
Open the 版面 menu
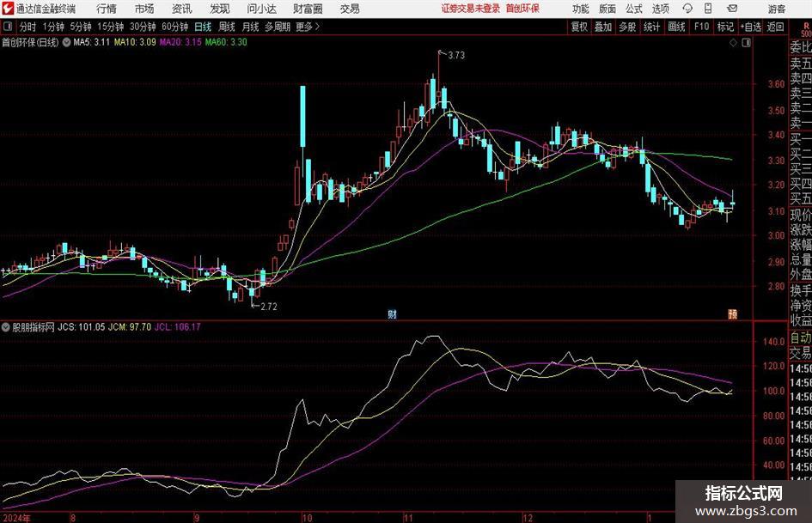click(x=607, y=9)
